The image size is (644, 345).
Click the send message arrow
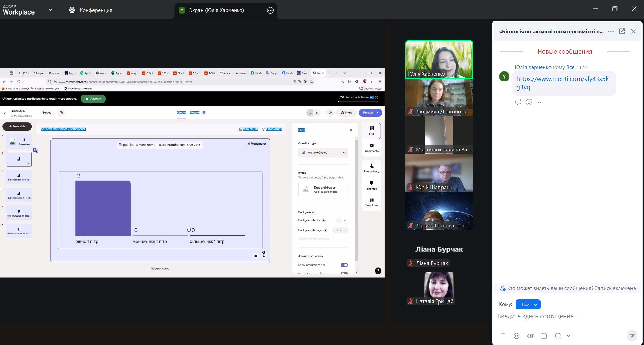[x=632, y=335]
